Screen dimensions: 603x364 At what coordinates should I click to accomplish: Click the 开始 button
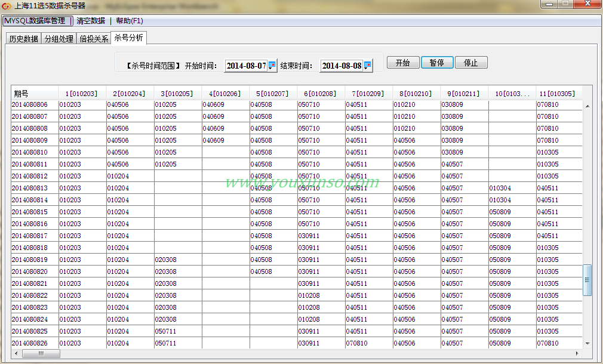pyautogui.click(x=403, y=63)
